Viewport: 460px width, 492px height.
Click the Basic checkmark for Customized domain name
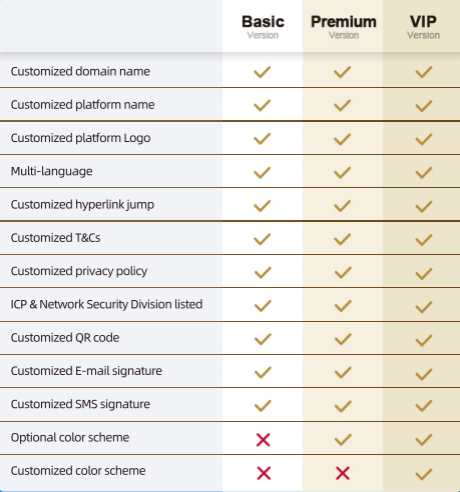tap(262, 72)
